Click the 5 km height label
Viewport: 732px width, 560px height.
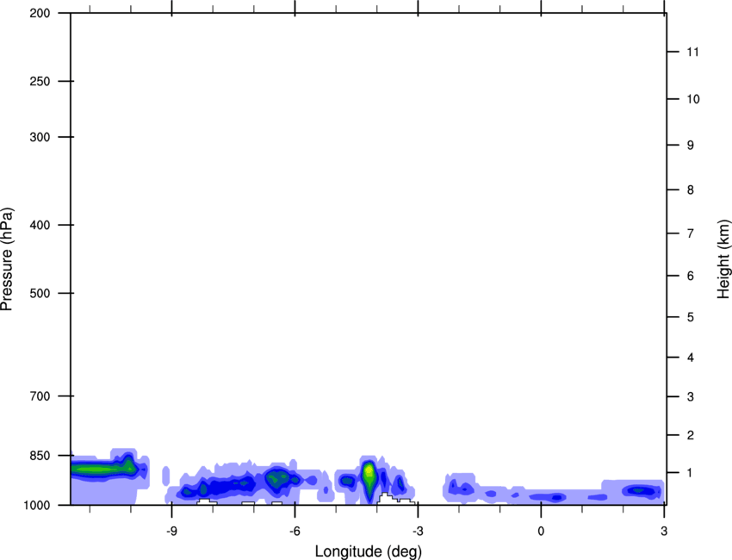pos(690,317)
